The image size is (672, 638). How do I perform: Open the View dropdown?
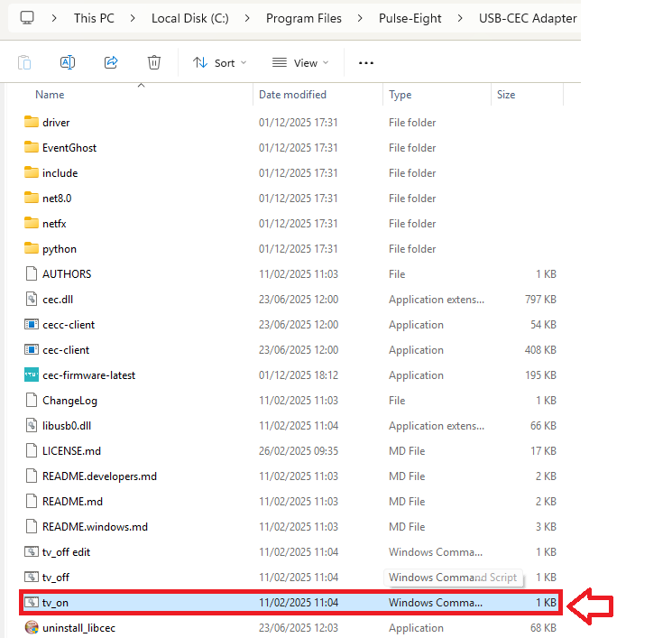tap(300, 63)
